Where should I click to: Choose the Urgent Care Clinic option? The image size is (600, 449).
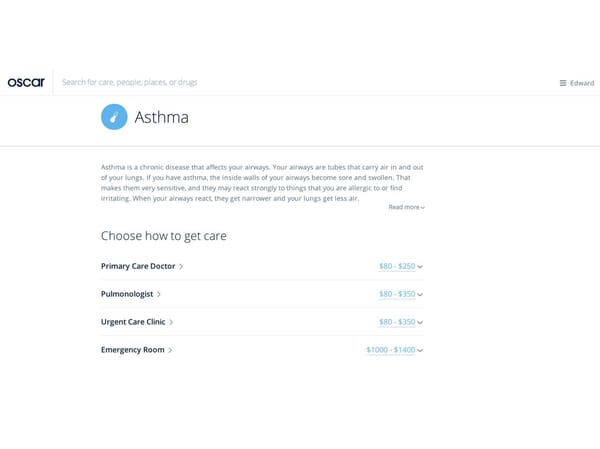pos(132,322)
